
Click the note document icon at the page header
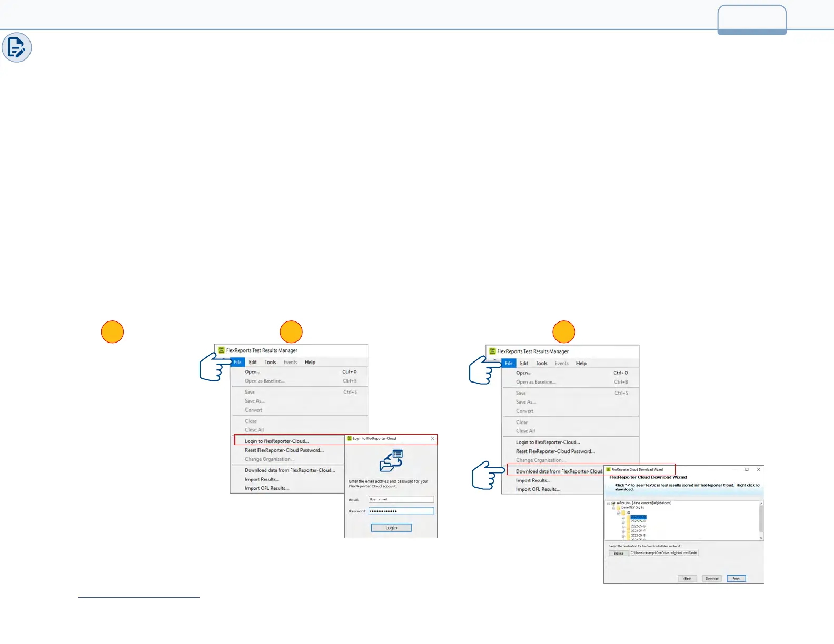[x=17, y=47]
